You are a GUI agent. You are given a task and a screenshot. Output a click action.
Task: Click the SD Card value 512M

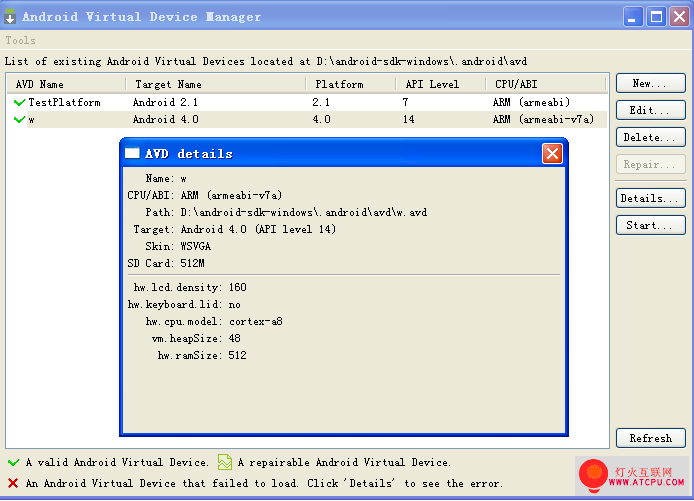[193, 263]
